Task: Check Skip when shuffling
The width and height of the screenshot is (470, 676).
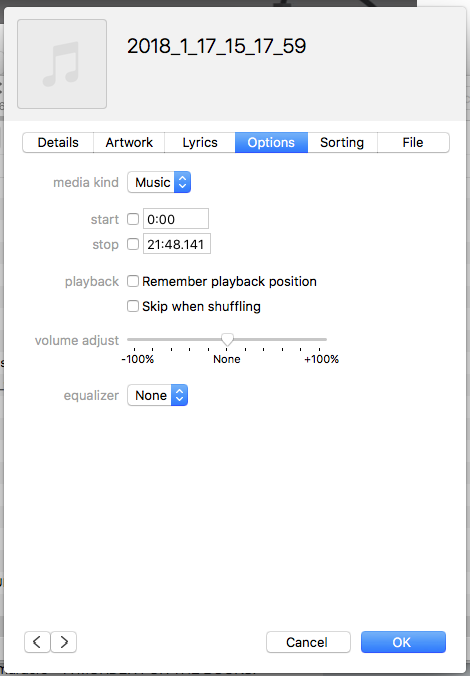Action: 133,306
